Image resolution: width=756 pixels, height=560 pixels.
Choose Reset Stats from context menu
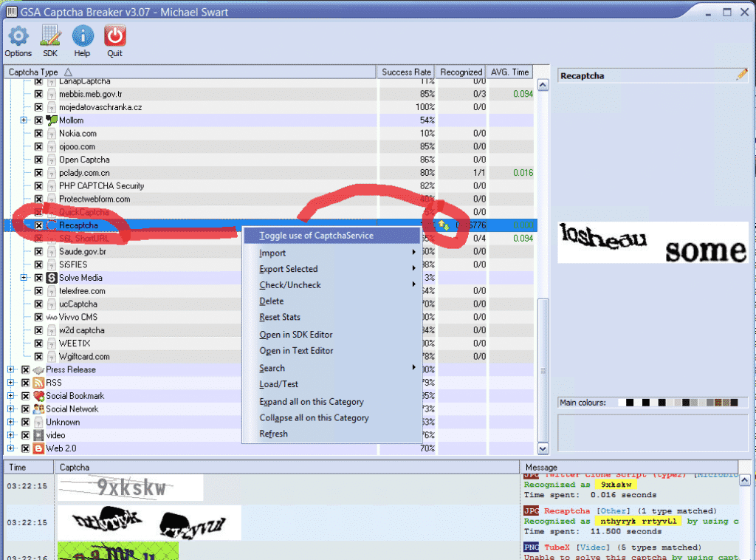(331, 318)
